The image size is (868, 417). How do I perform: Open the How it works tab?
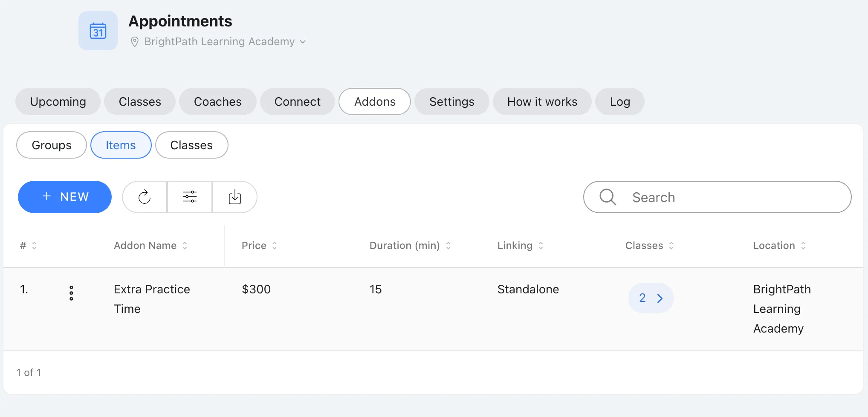(x=542, y=101)
